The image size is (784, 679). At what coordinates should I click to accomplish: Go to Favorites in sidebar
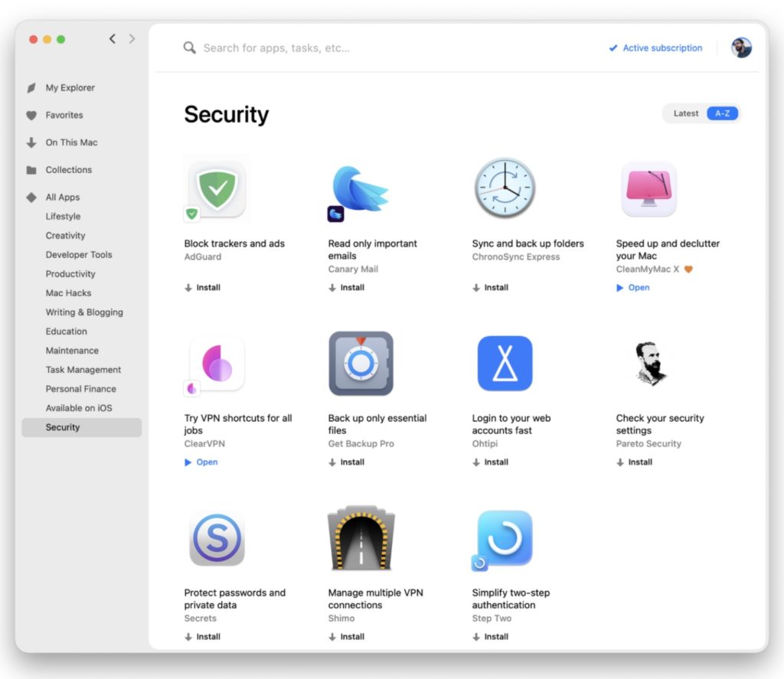tap(64, 115)
